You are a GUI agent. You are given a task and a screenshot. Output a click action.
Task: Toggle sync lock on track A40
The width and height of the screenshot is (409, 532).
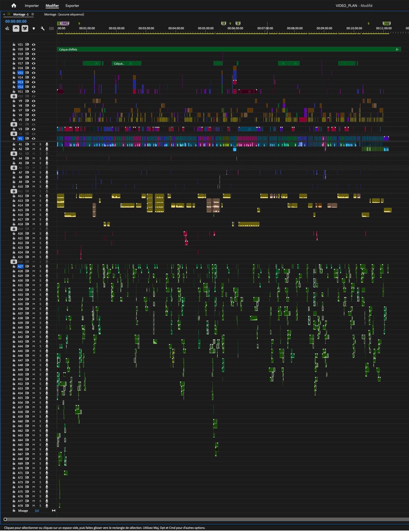point(27,327)
